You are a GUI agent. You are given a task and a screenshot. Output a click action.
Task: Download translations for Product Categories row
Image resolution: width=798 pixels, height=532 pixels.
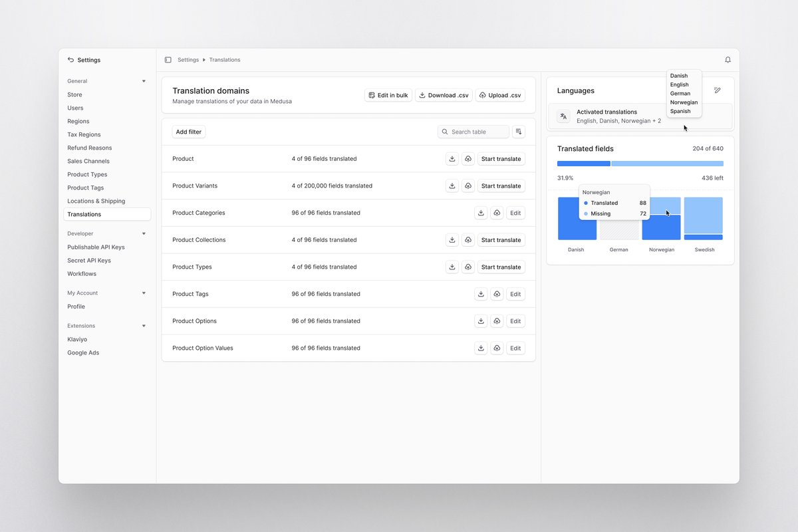click(481, 213)
